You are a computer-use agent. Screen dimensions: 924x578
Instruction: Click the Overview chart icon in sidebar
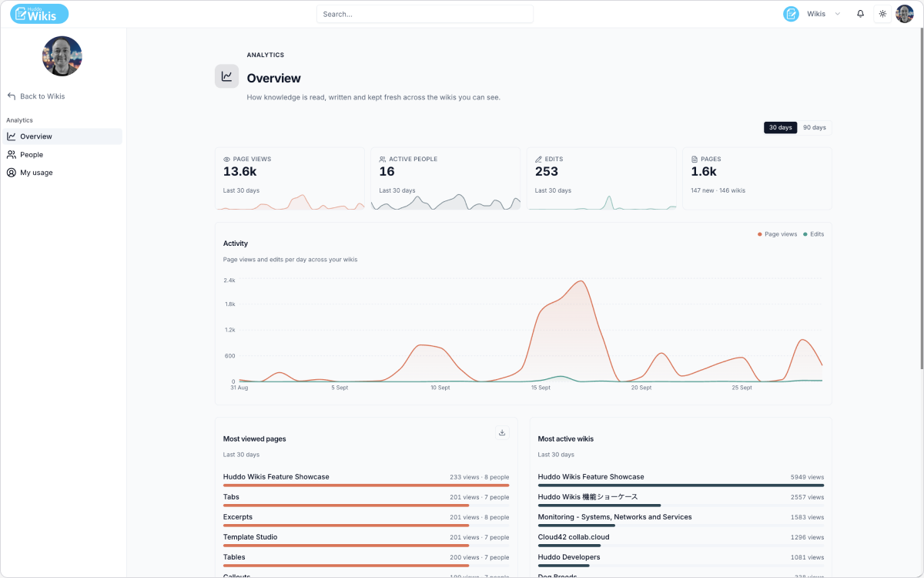(12, 136)
